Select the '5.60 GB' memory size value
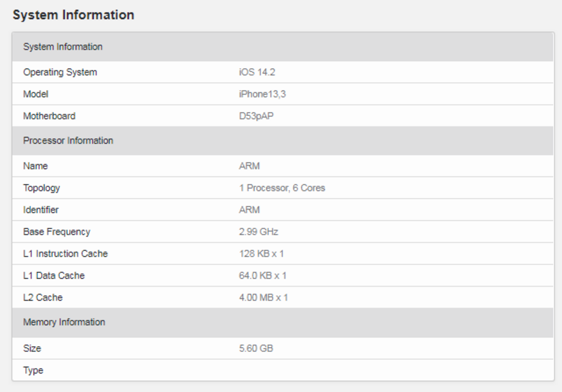This screenshot has width=562, height=392. [256, 348]
